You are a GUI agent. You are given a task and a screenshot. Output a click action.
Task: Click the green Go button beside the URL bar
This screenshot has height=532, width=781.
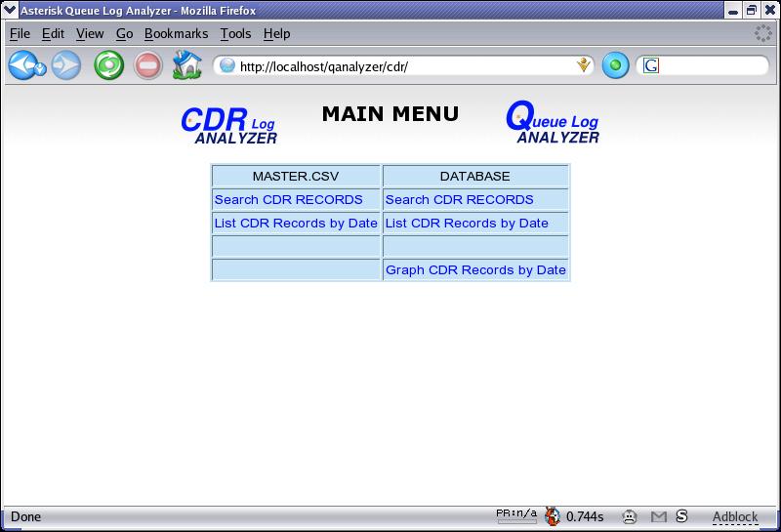pyautogui.click(x=615, y=66)
